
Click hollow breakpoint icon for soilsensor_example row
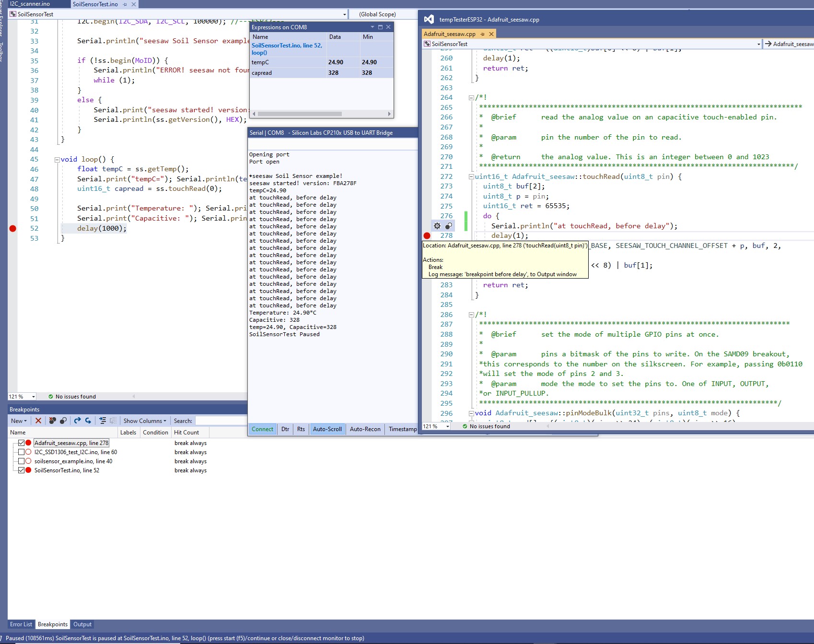pos(28,461)
